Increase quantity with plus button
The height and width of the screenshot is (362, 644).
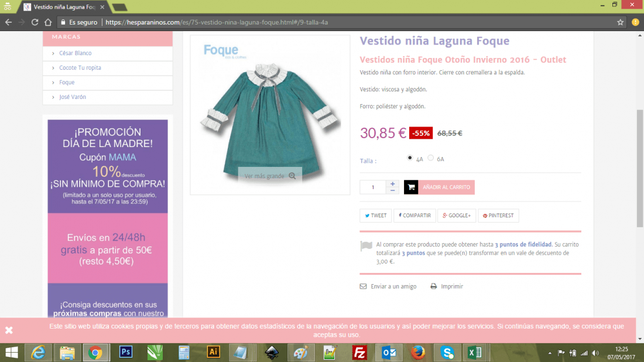[392, 184]
